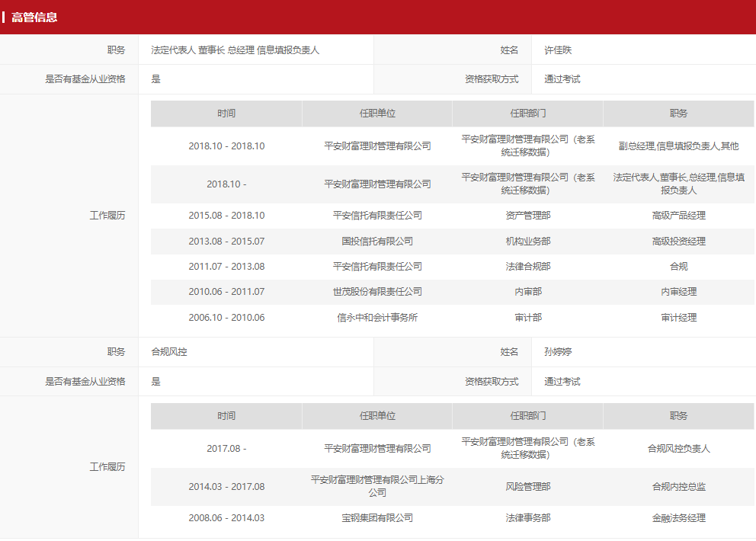
Task: Click 职务 column header in 孙婷婷's table
Action: pyautogui.click(x=678, y=415)
